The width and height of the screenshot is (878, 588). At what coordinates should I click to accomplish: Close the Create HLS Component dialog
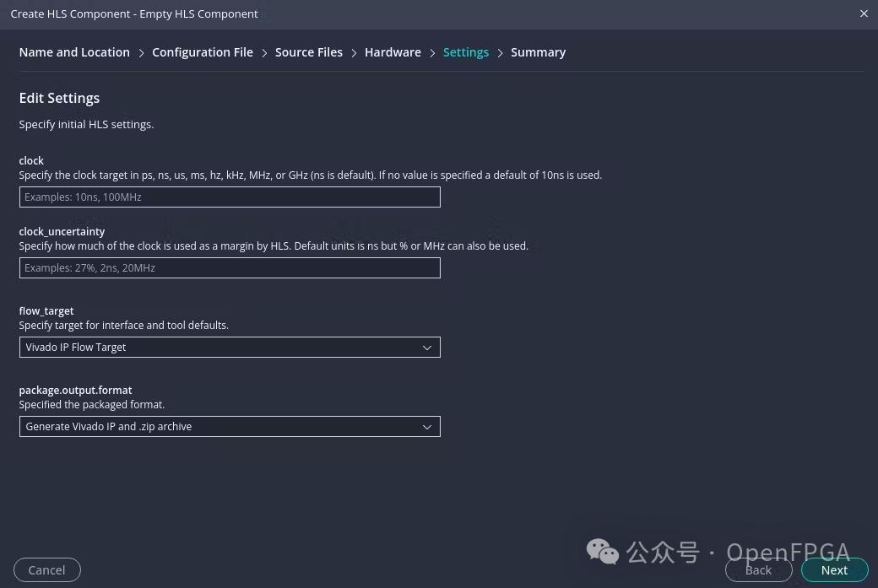click(863, 13)
